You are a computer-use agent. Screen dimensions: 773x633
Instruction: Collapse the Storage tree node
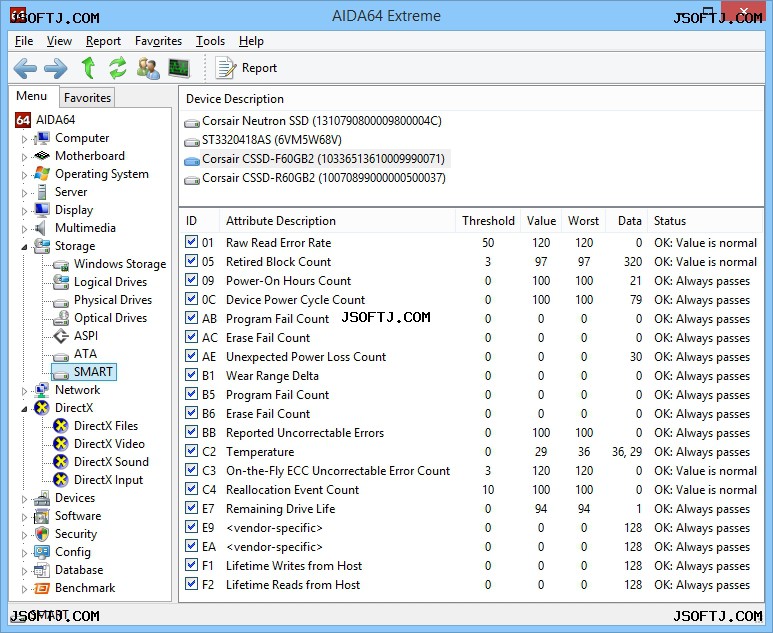[24, 247]
